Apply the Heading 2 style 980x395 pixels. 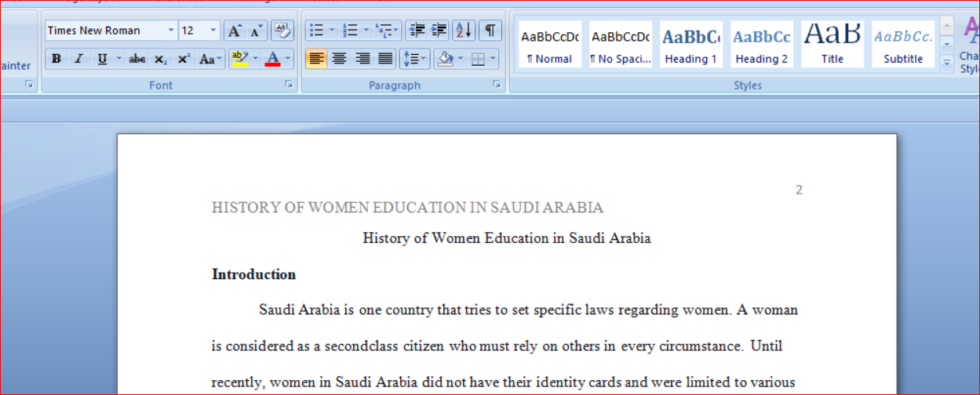tap(762, 45)
